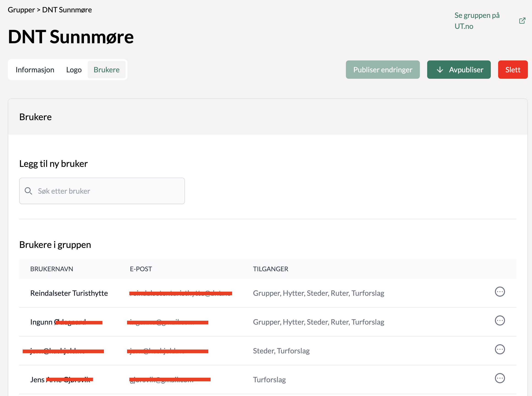Click the external link icon beside UT.no
This screenshot has height=396, width=532.
click(x=522, y=21)
